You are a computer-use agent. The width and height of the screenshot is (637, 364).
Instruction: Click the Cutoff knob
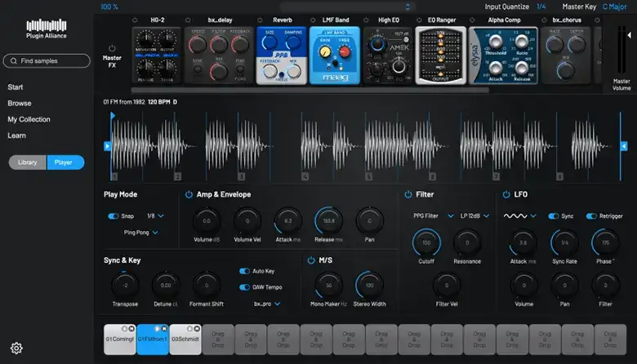pyautogui.click(x=426, y=242)
